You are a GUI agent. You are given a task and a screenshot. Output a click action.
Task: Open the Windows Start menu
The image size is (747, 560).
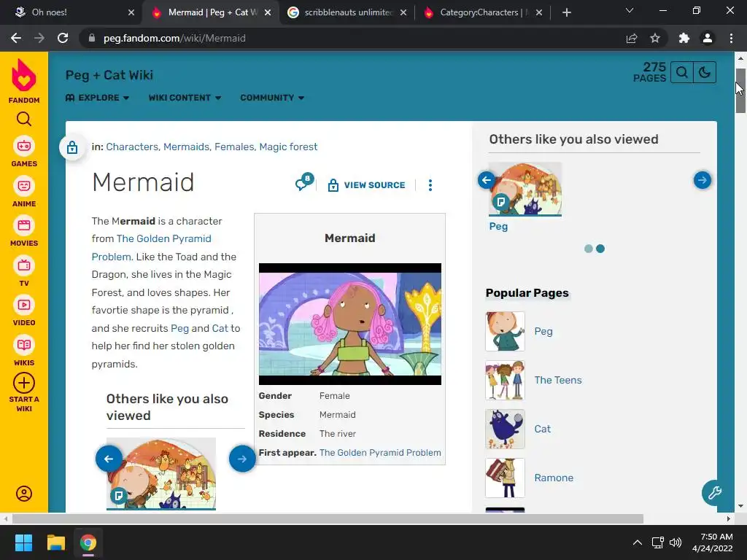(x=23, y=542)
